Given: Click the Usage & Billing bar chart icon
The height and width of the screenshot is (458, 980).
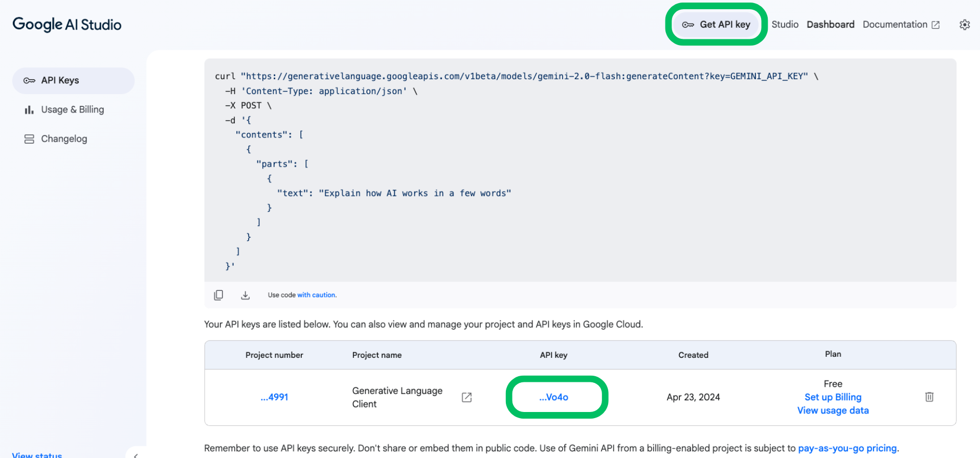Looking at the screenshot, I should click(29, 110).
